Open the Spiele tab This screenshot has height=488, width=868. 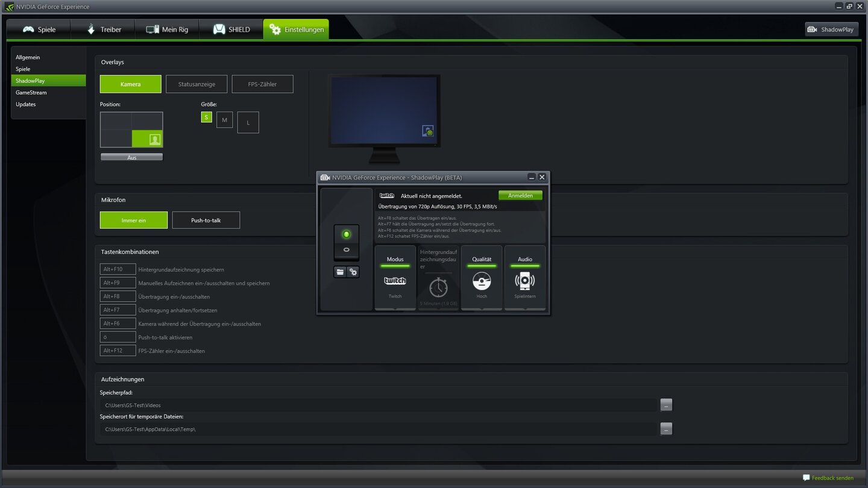[x=39, y=30]
